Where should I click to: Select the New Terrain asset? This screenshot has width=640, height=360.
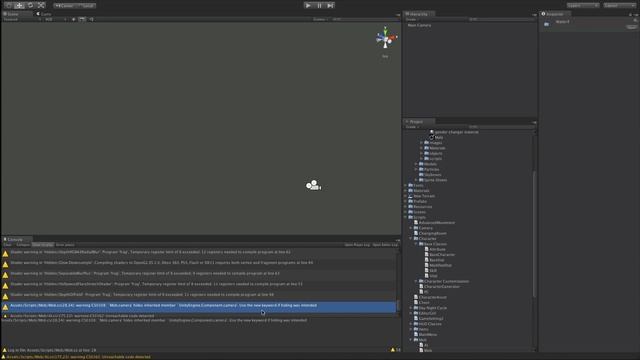[x=424, y=196]
